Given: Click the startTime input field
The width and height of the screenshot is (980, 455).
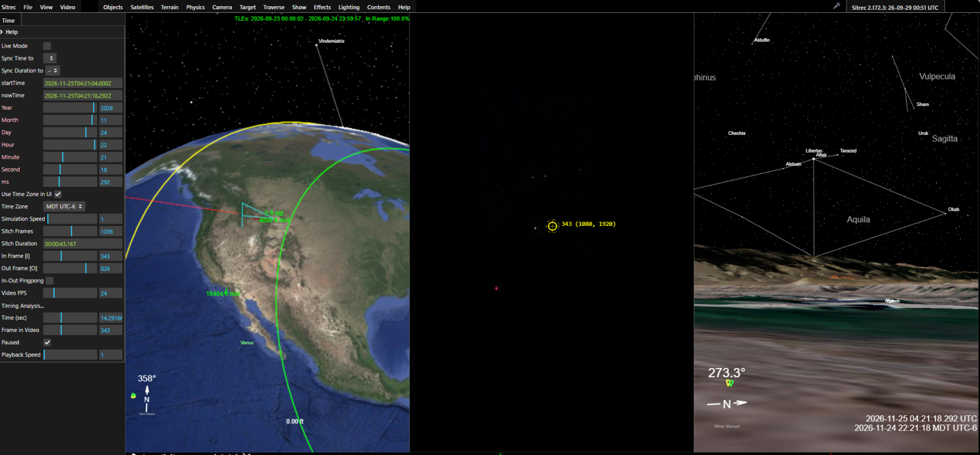Looking at the screenshot, I should [x=83, y=83].
